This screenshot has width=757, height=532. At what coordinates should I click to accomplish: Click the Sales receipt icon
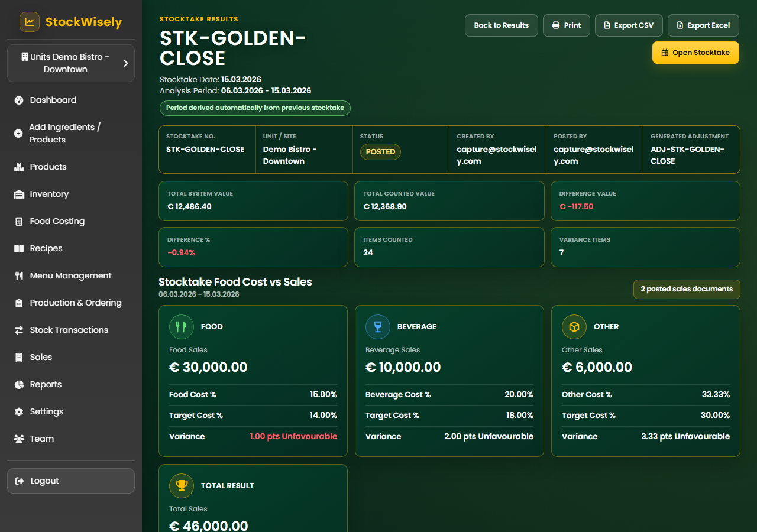click(19, 358)
